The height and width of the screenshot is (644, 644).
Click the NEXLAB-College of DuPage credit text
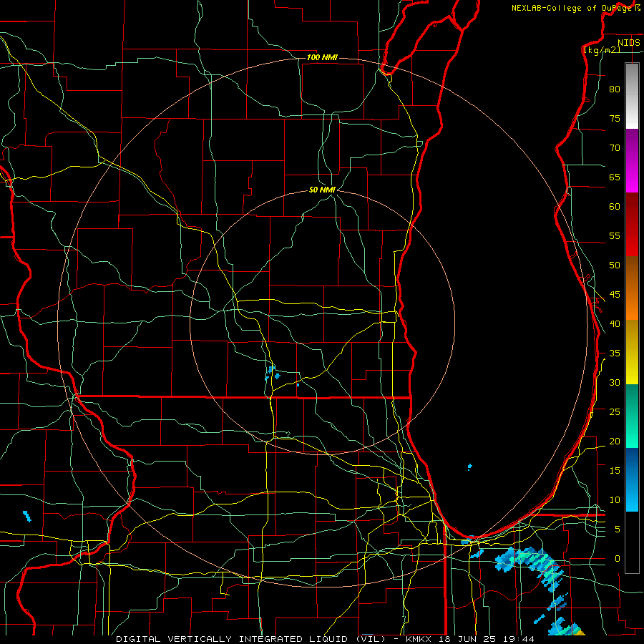573,8
